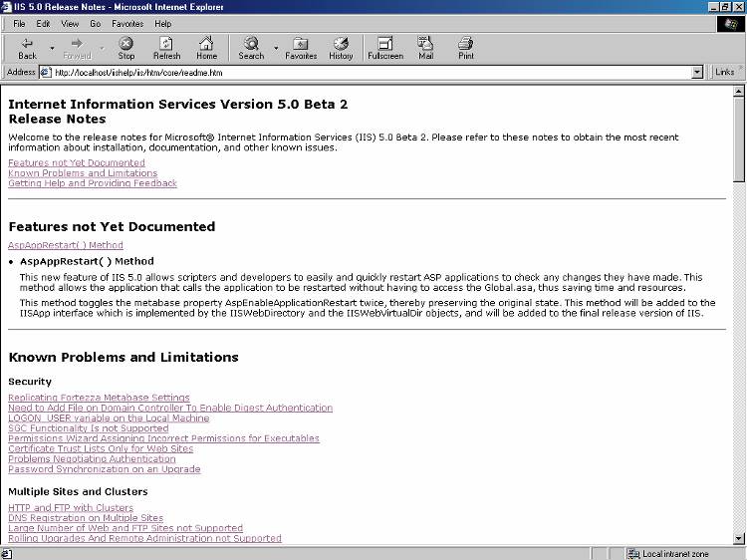Image resolution: width=747 pixels, height=560 pixels.
Task: Print the page with Print button
Action: [465, 48]
